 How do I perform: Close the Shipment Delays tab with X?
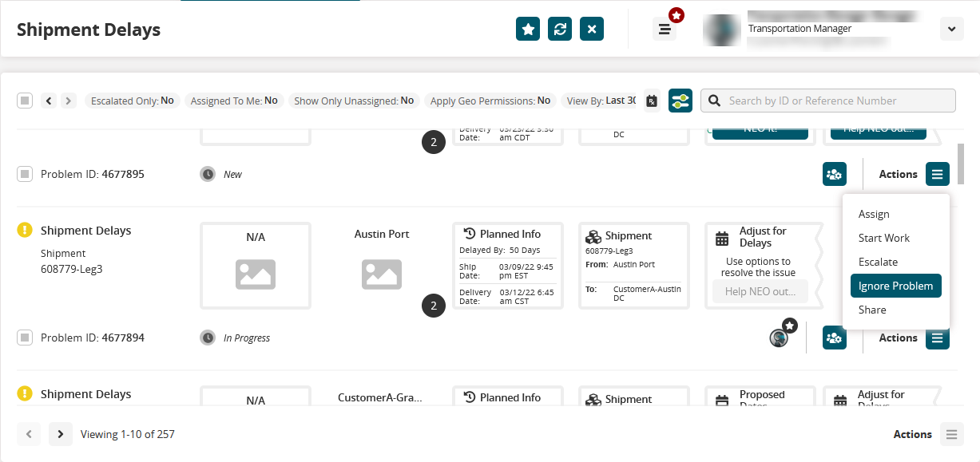(x=592, y=29)
